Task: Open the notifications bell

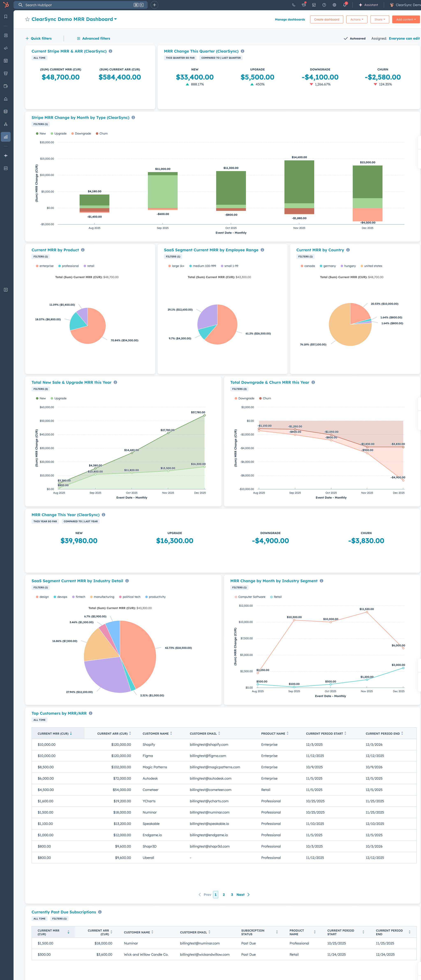Action: (345, 5)
